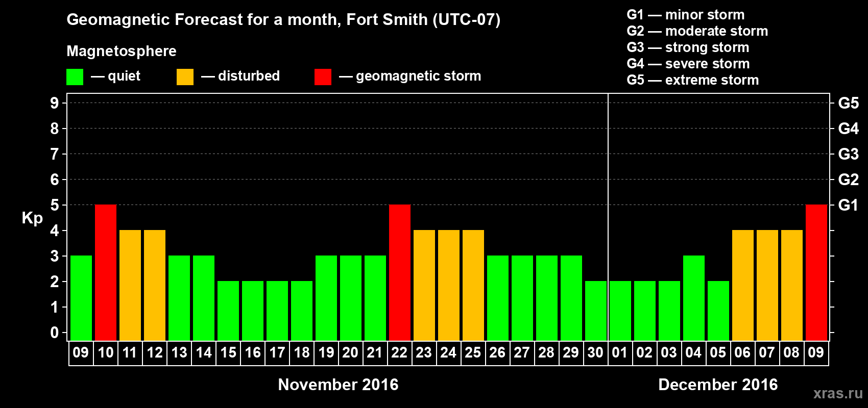The image size is (868, 408).
Task: Click the 0 on the left Kp axis
Action: 55,333
